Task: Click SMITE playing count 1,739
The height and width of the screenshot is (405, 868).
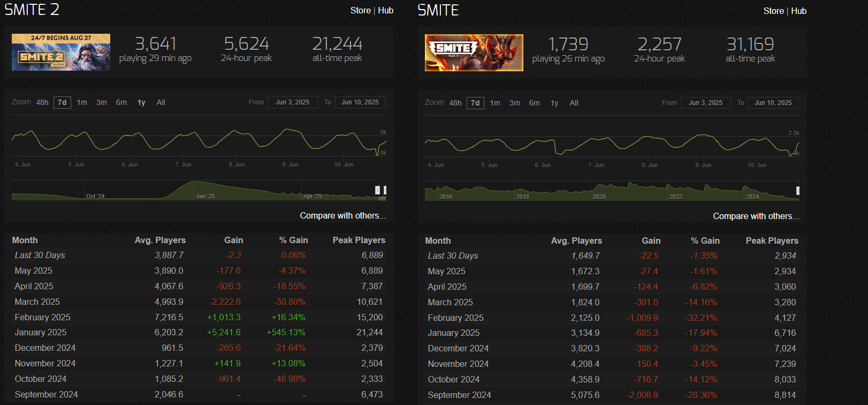Action: [568, 44]
